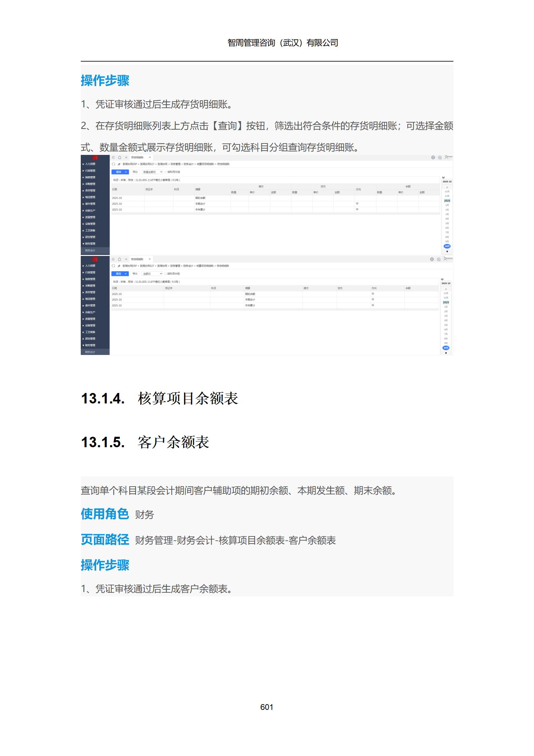Click the 导出 button in 数量金额式 screenshot

(135, 172)
